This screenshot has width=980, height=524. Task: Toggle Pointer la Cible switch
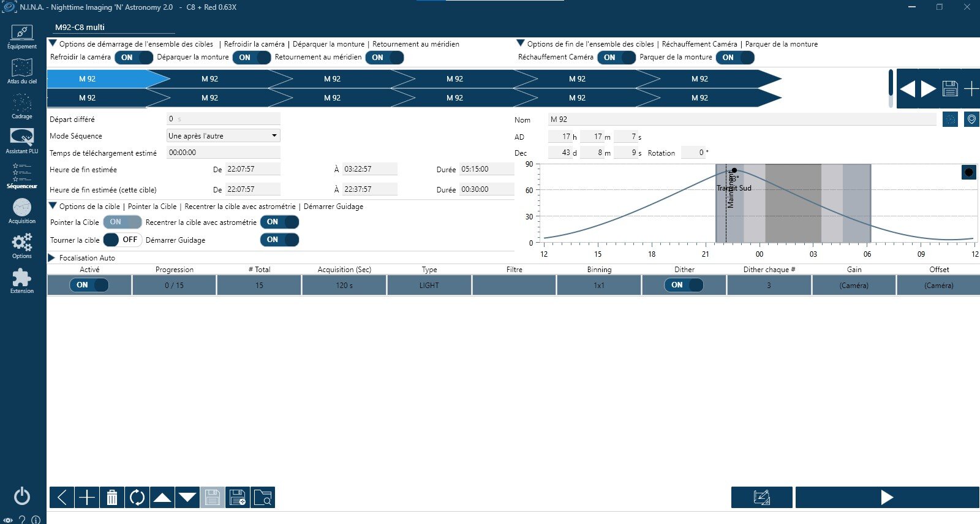pos(123,222)
